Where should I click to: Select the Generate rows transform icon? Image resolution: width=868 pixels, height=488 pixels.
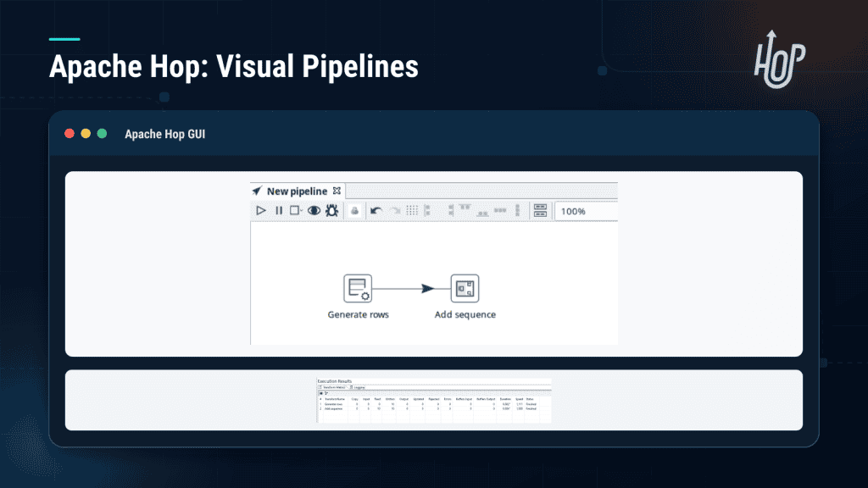[x=358, y=288]
